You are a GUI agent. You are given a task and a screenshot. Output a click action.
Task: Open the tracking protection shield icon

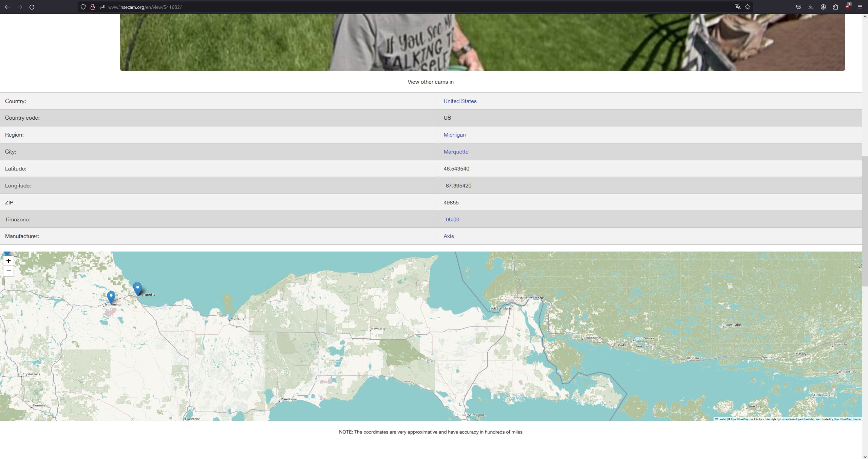click(83, 7)
